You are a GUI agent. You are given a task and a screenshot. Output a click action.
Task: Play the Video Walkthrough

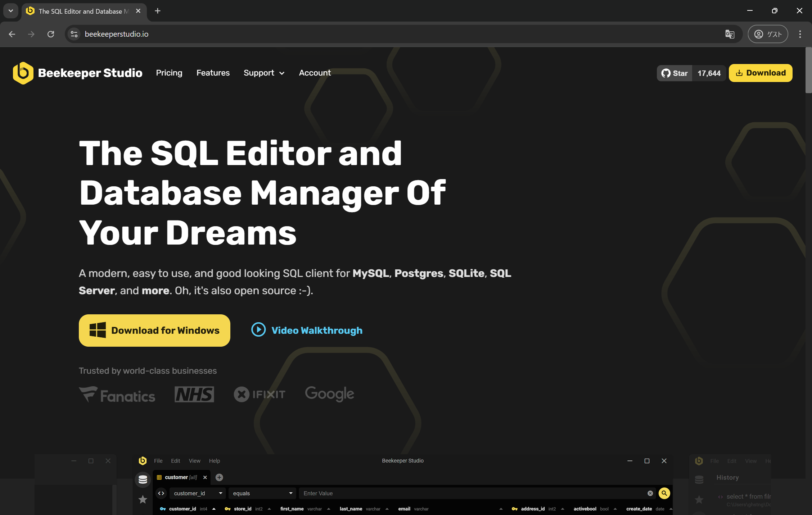[x=307, y=330]
